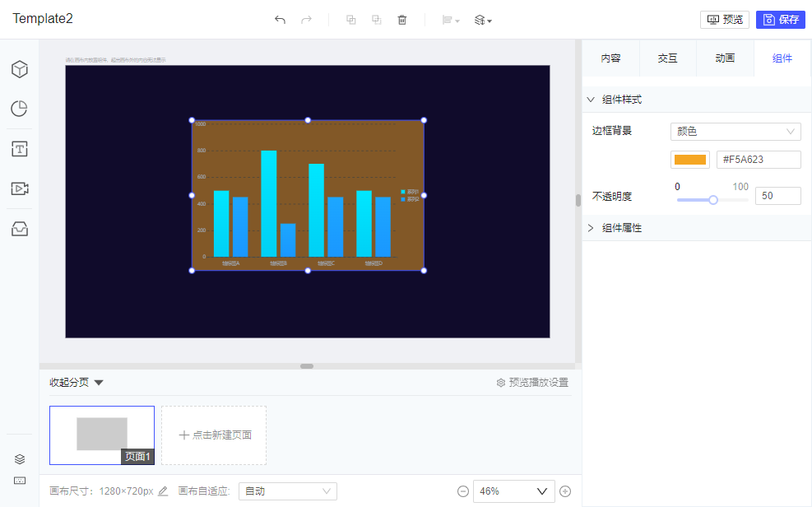
Task: Click the 保存 save button
Action: point(781,20)
